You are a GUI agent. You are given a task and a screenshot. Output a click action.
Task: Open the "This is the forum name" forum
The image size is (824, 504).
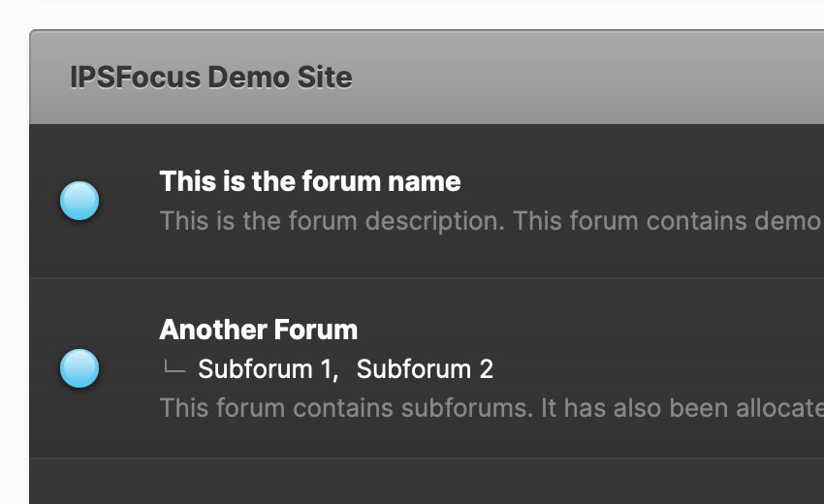[309, 181]
